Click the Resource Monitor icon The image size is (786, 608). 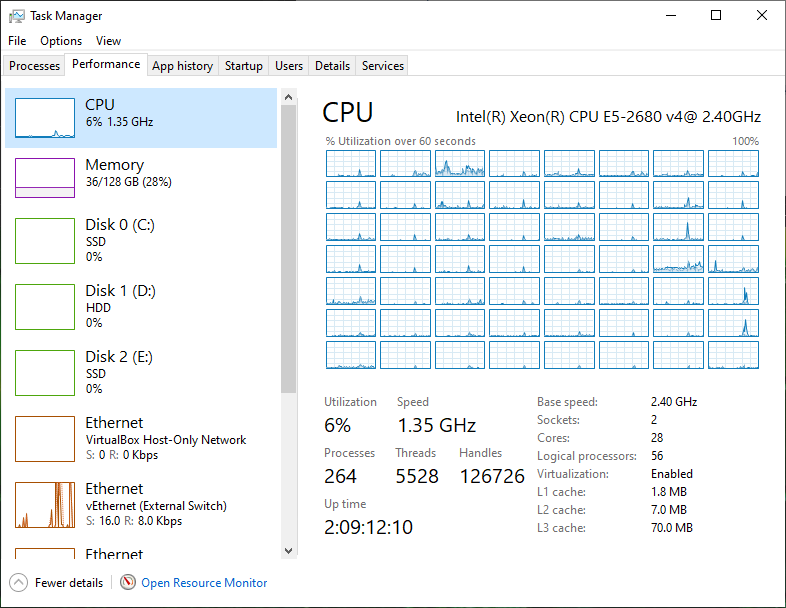click(x=128, y=583)
